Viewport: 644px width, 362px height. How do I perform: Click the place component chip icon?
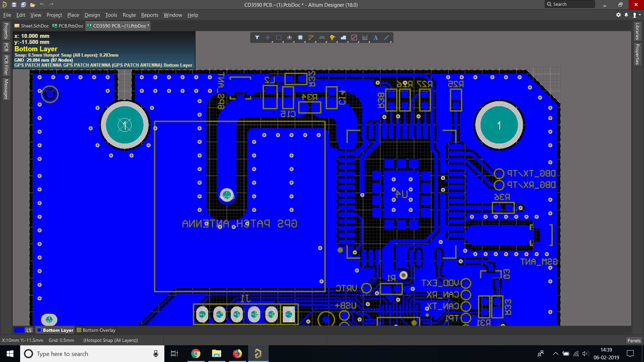click(x=300, y=38)
